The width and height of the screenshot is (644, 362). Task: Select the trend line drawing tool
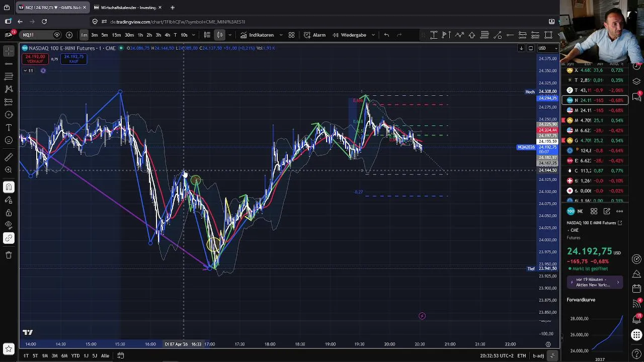(9, 63)
